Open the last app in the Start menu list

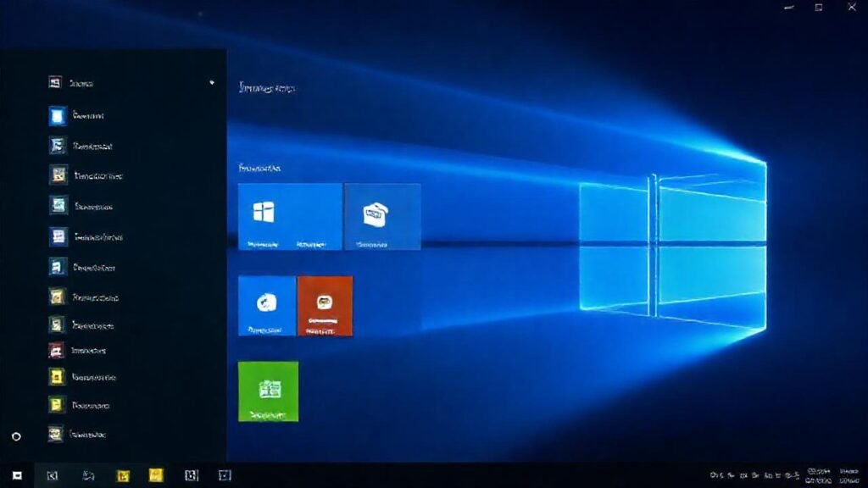tap(55, 434)
